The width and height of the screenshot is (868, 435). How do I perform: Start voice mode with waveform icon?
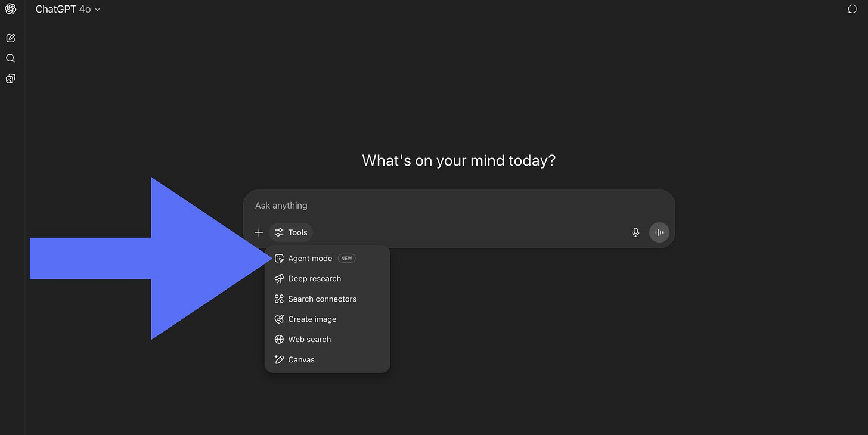click(659, 232)
